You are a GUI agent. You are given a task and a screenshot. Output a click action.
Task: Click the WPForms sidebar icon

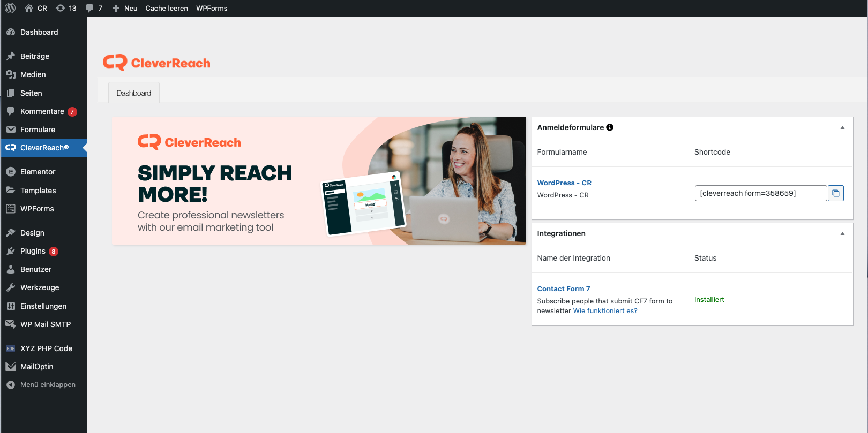click(x=11, y=209)
